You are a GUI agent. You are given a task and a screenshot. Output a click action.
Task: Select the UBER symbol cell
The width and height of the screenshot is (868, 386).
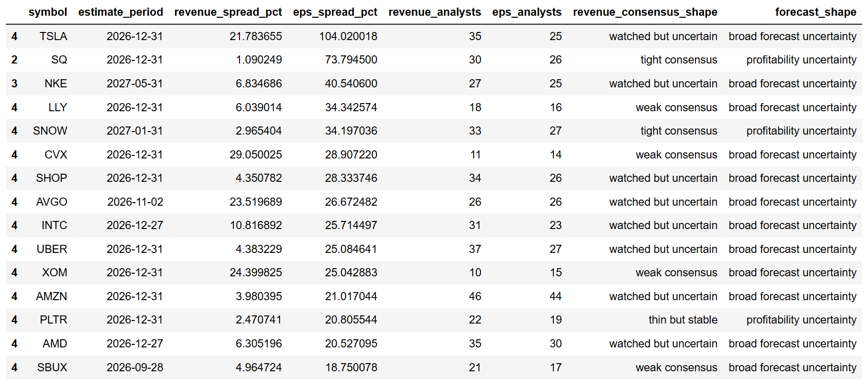tap(52, 249)
